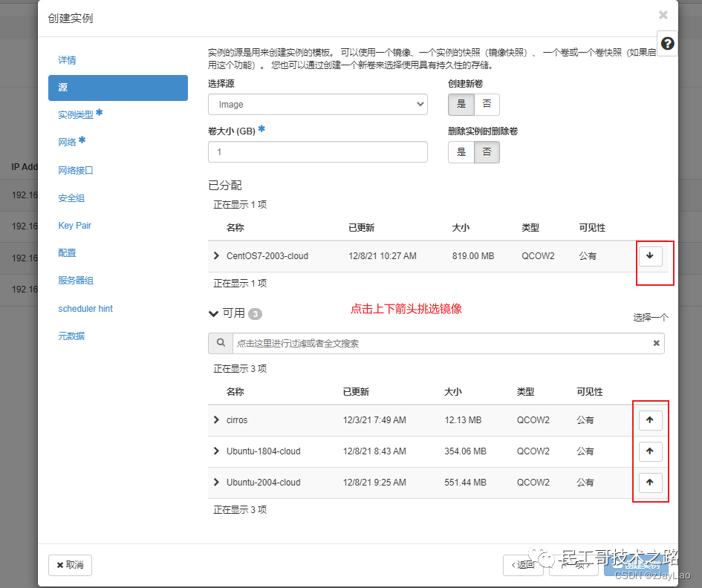The height and width of the screenshot is (588, 702).
Task: Click the 819.00 MB size cell
Action: coord(473,256)
